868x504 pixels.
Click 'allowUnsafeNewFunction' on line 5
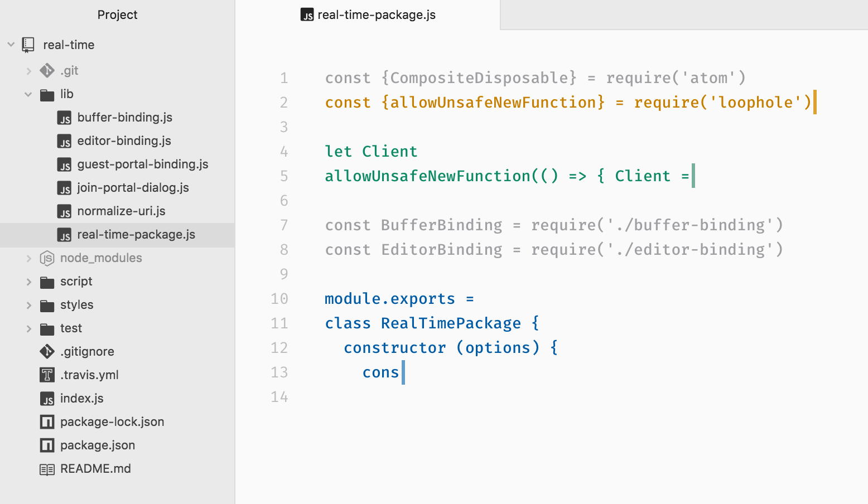point(427,176)
